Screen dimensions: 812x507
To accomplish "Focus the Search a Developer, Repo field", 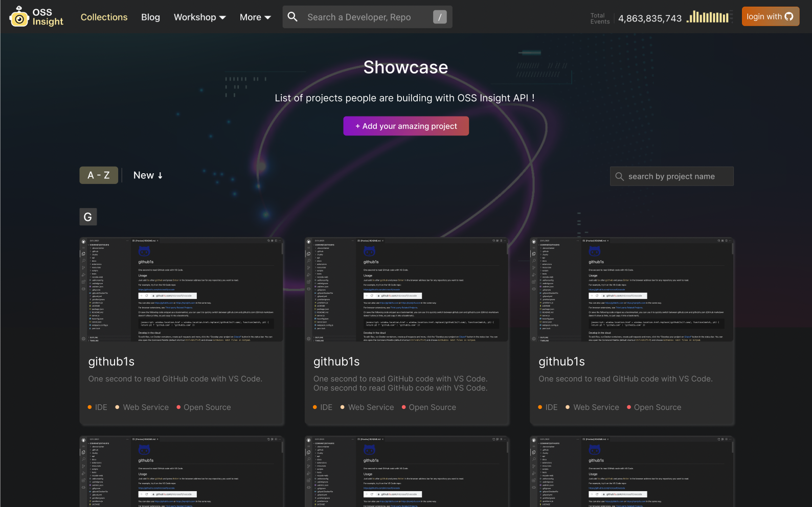I will (x=367, y=17).
